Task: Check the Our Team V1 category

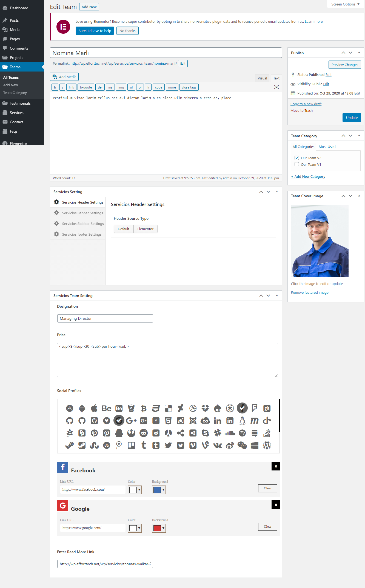Action: (x=297, y=164)
